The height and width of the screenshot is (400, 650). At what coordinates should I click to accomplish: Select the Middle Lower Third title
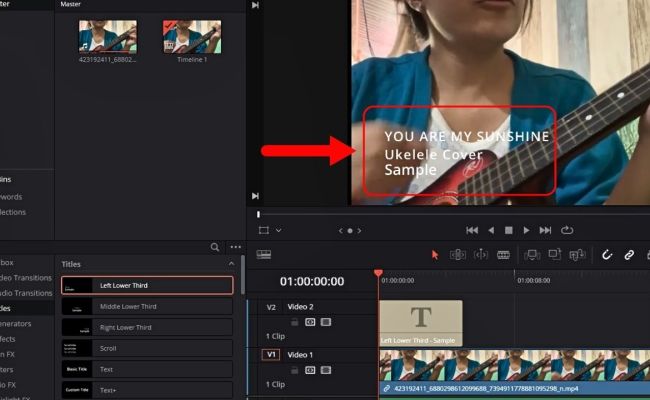coord(147,306)
